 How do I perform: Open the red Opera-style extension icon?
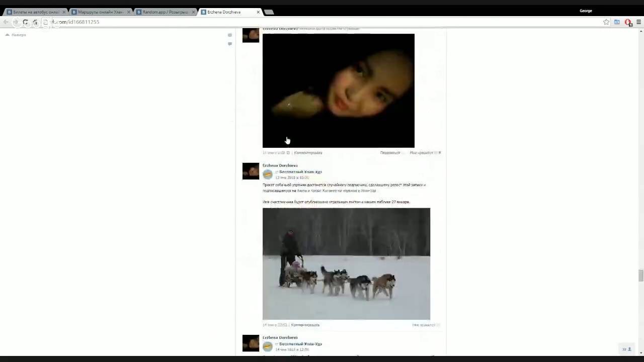tap(628, 22)
